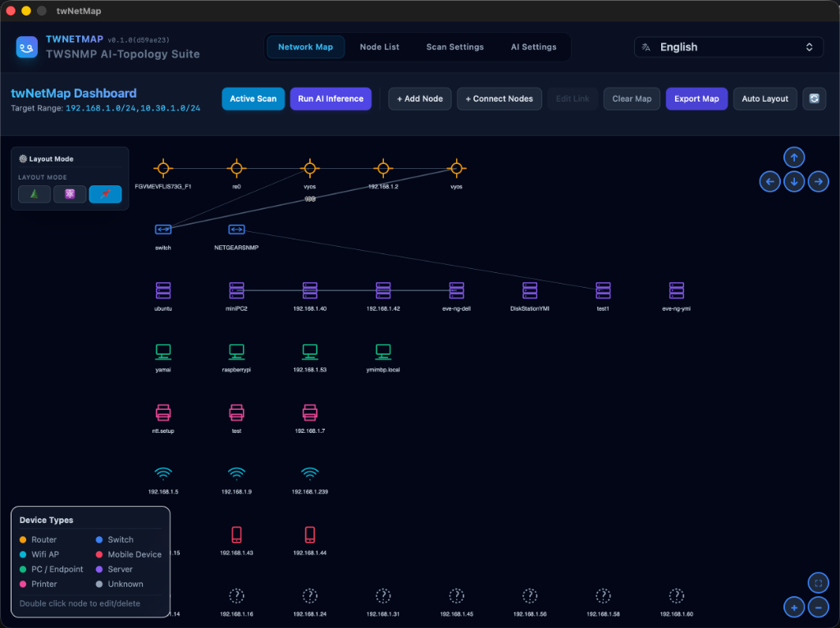Click the NETGEARSNMP switch node
The width and height of the screenshot is (840, 628).
pyautogui.click(x=236, y=230)
